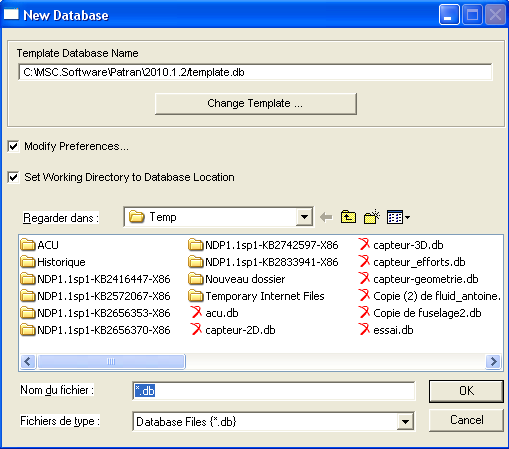Go up one folder level icon
The image size is (509, 449).
coord(348,217)
